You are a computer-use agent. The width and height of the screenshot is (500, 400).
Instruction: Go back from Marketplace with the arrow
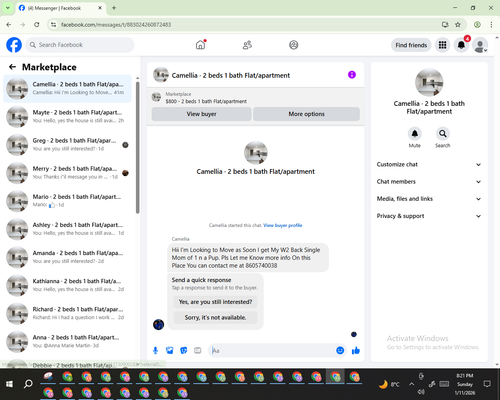coord(12,67)
